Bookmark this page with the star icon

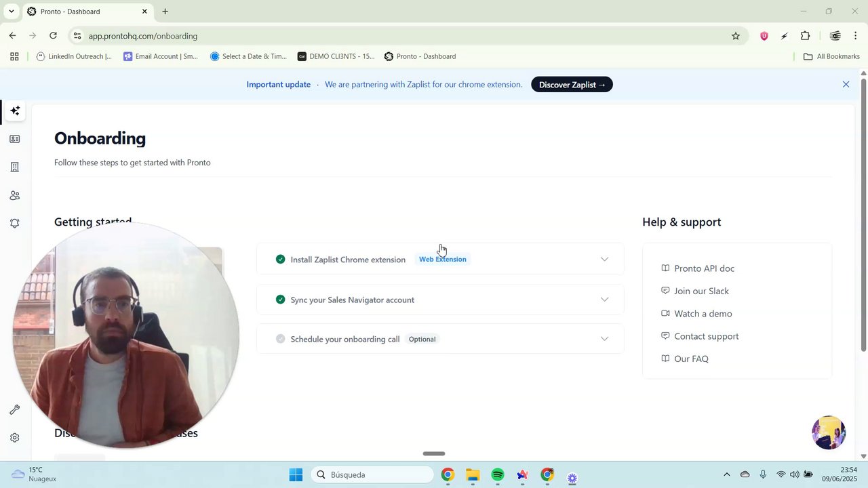pos(736,36)
